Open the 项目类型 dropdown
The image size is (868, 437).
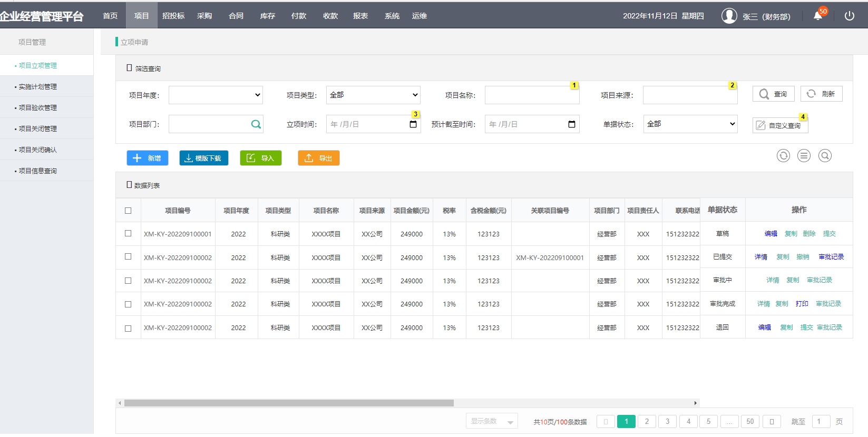point(373,95)
